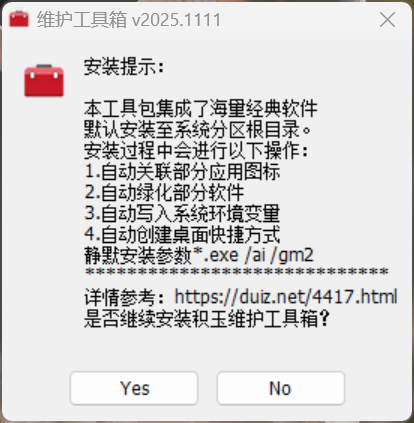Click the silent install parameters /ai /gm2 line

click(x=199, y=255)
